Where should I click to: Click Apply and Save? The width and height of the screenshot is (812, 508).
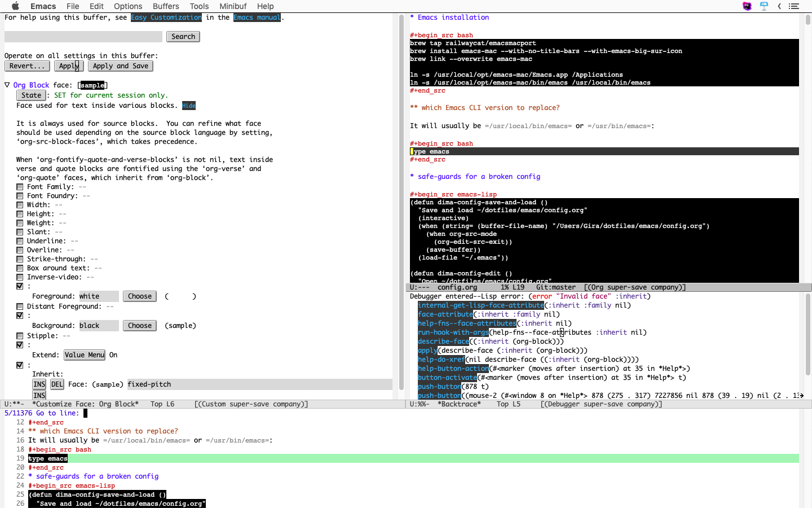[120, 65]
